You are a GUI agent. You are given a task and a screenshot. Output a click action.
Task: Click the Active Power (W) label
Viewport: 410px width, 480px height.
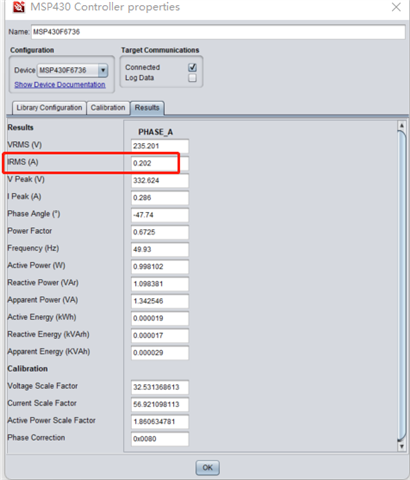pyautogui.click(x=36, y=266)
